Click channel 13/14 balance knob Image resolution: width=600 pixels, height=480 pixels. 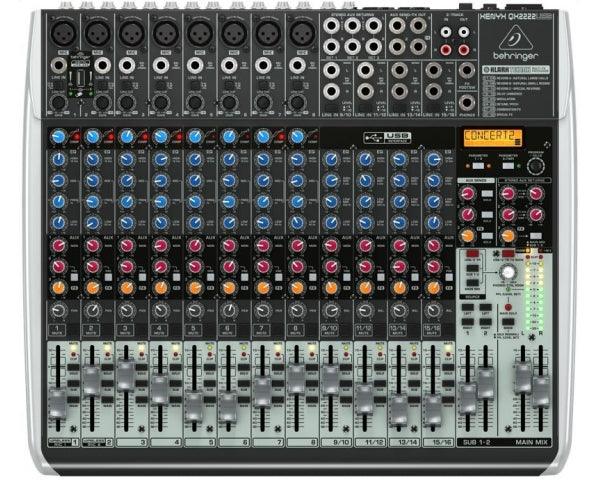[399, 310]
